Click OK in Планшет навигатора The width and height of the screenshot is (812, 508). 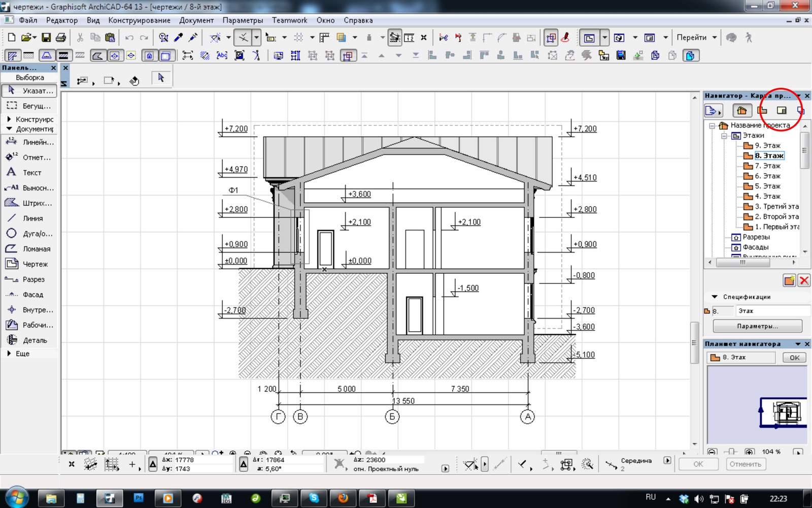794,358
